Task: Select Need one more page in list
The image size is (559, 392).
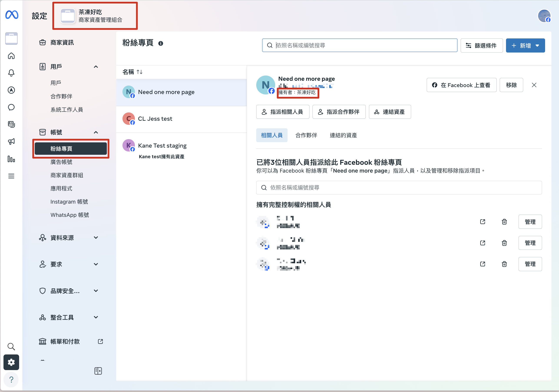Action: [x=181, y=92]
